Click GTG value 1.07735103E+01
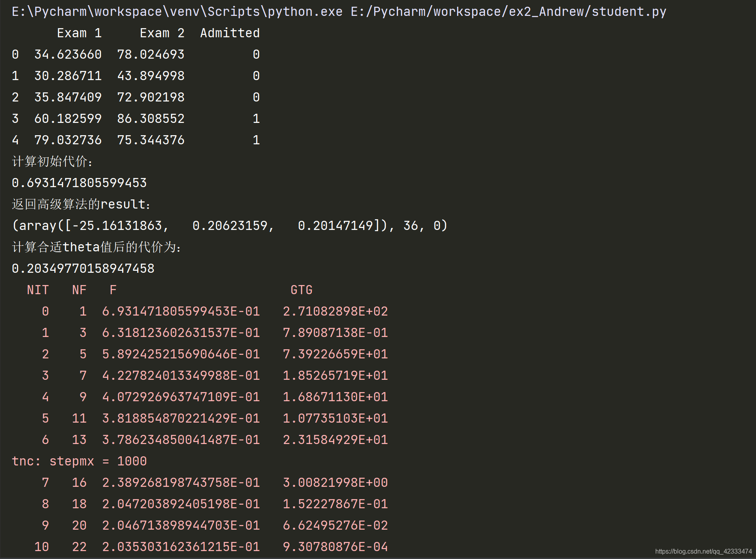Image resolution: width=756 pixels, height=559 pixels. click(x=335, y=418)
